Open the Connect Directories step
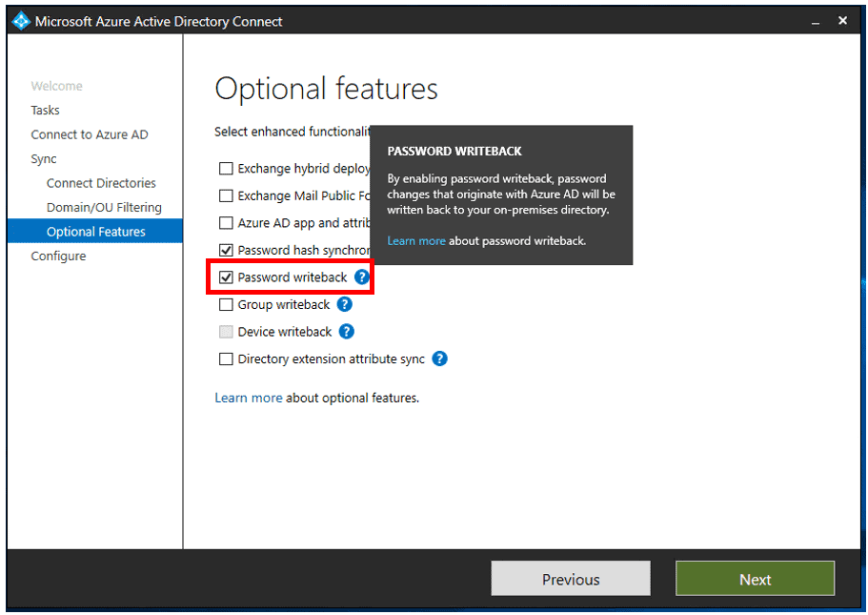 [x=101, y=183]
